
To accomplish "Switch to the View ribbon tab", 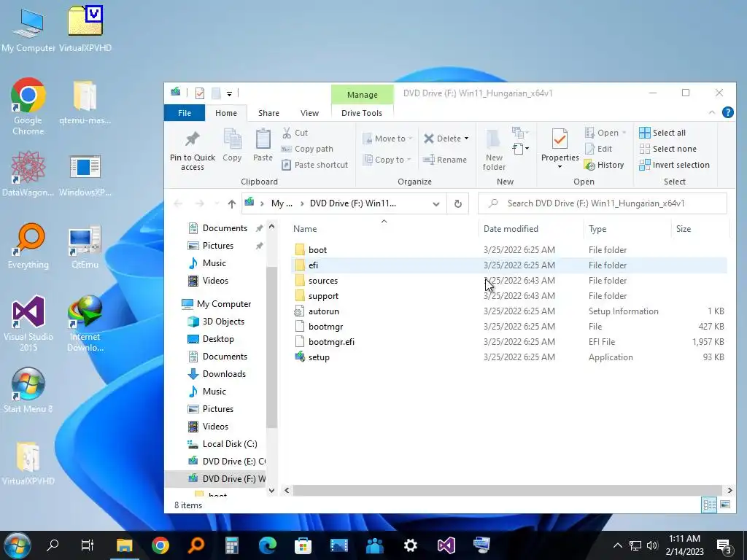I will tap(309, 113).
